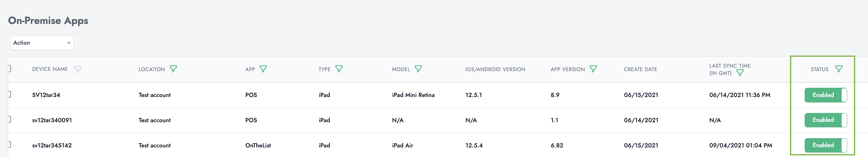Click the App column filter icon

(263, 69)
